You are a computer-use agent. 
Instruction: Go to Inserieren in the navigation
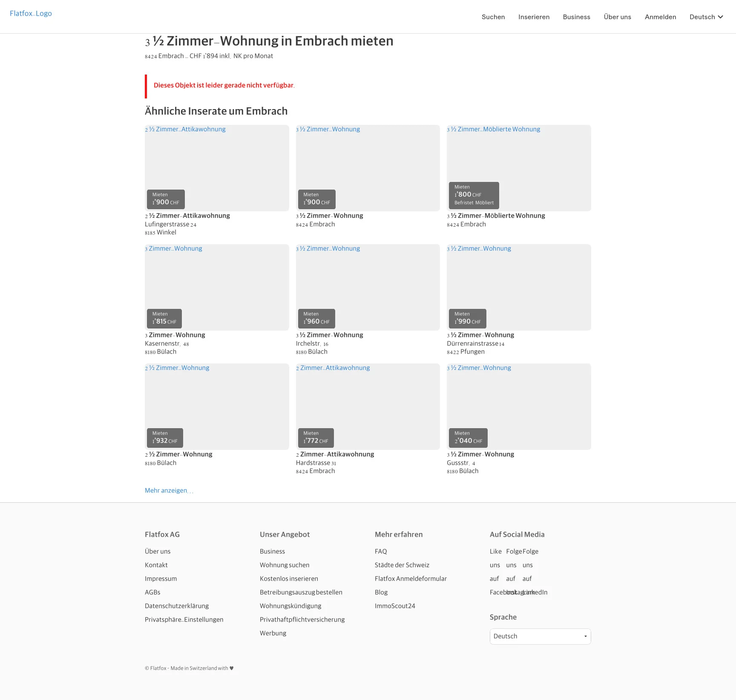coord(533,17)
